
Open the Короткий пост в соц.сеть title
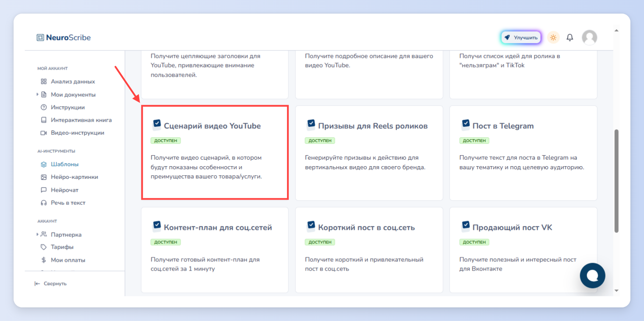(366, 228)
